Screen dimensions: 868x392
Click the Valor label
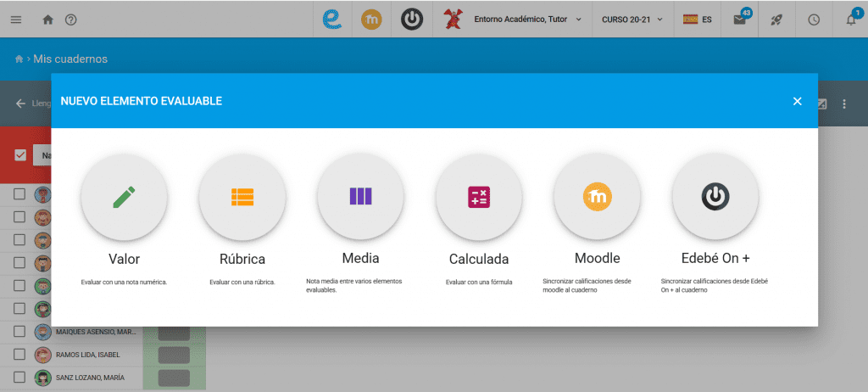click(124, 259)
